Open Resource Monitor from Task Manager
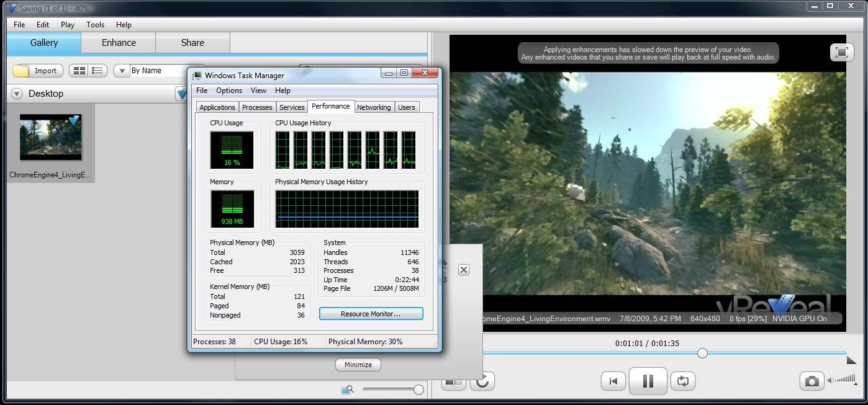 pyautogui.click(x=371, y=314)
